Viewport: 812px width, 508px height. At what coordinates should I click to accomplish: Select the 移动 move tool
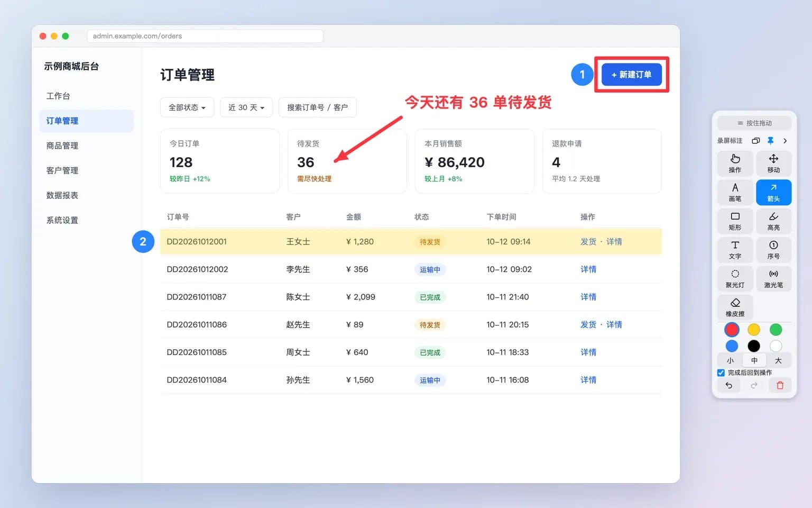[773, 164]
